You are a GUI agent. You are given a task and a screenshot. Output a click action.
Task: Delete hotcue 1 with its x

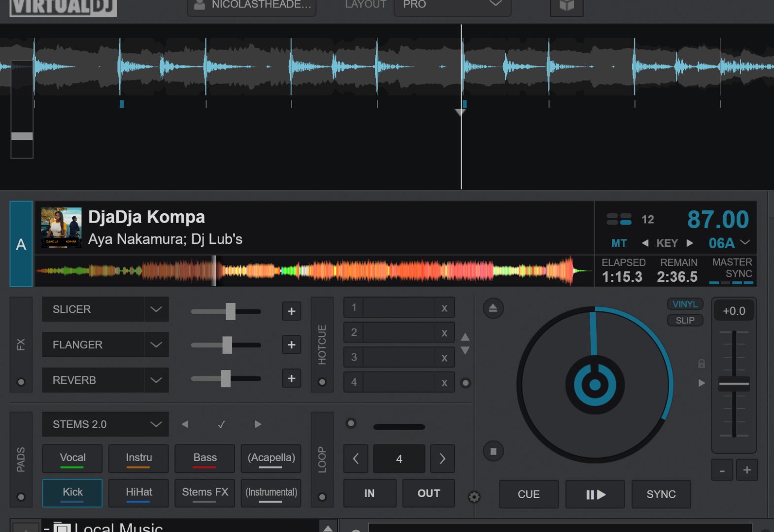click(x=444, y=308)
